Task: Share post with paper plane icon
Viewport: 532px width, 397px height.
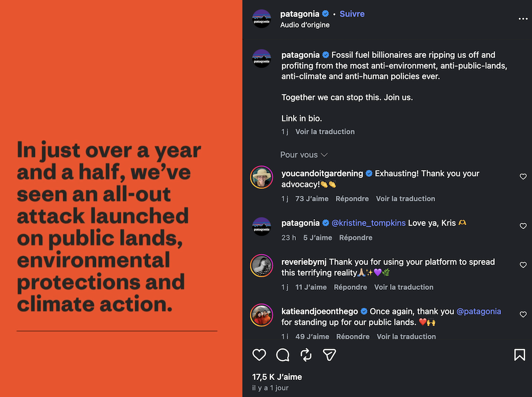Action: tap(329, 355)
